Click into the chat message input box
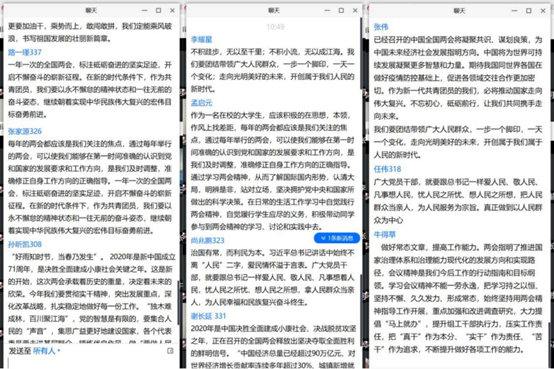The width and height of the screenshot is (554, 369). coord(92,363)
